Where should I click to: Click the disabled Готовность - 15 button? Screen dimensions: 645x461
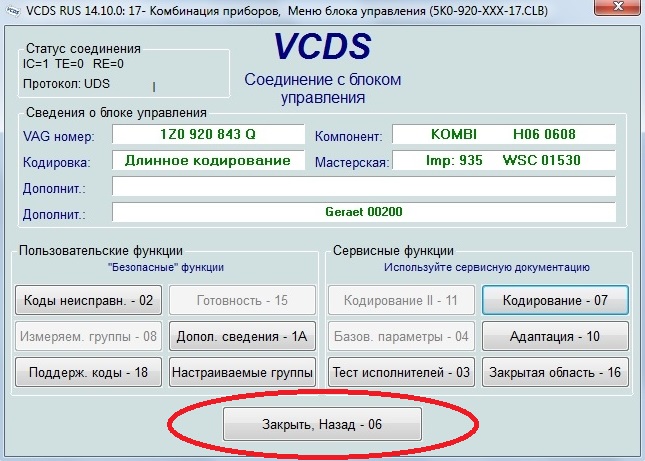pos(242,300)
